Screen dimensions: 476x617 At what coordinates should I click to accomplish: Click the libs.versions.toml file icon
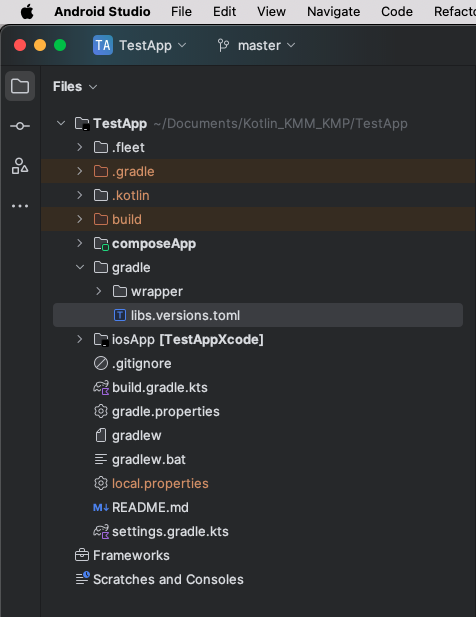pos(120,315)
